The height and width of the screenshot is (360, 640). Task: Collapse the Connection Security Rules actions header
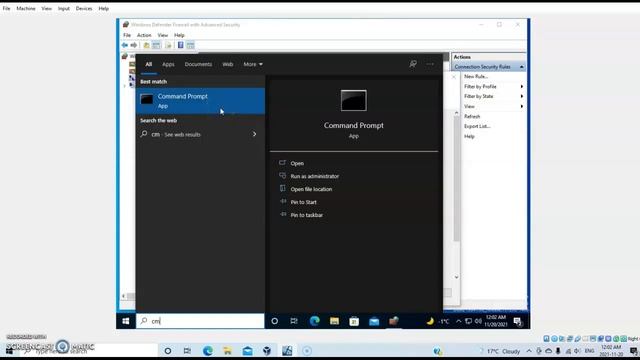[521, 67]
